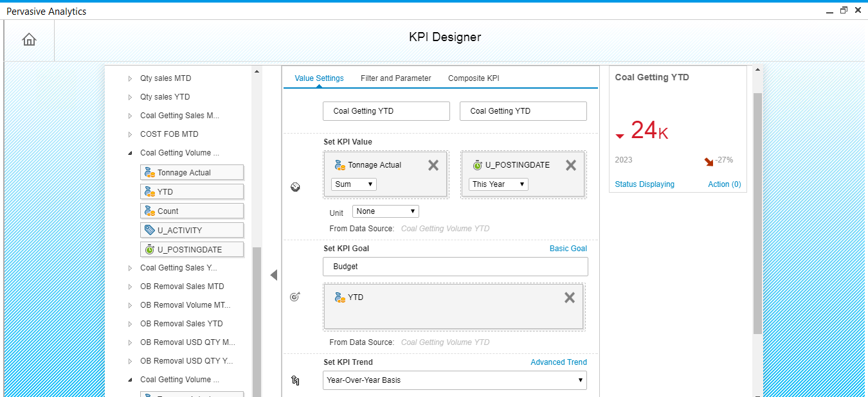868x397 pixels.
Task: Expand OB Removal Sales YTD node
Action: coord(130,324)
